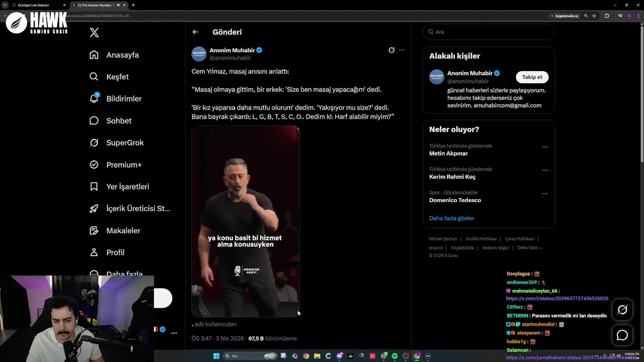Open the floating Grok button
This screenshot has width=644, height=362.
[x=622, y=310]
